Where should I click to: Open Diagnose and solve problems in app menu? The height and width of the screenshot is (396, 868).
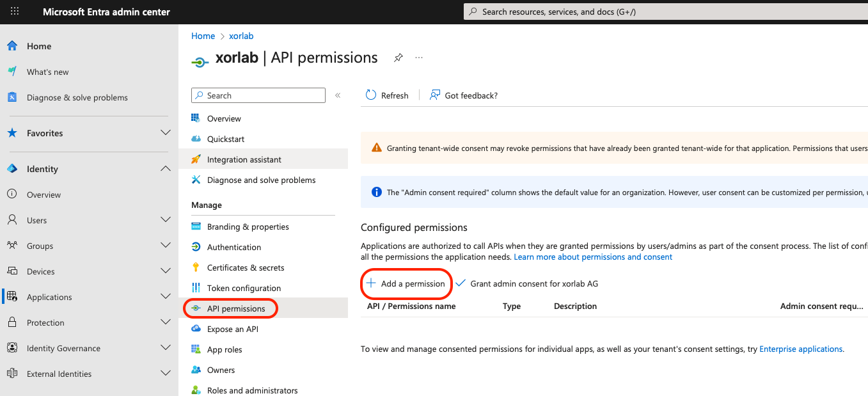[x=263, y=180]
